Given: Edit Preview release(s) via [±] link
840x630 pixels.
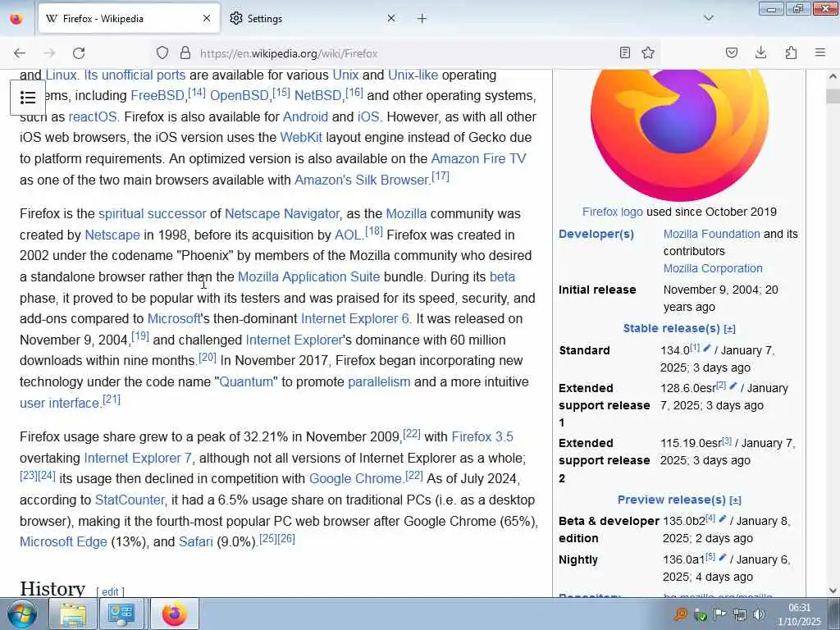Looking at the screenshot, I should coord(735,500).
